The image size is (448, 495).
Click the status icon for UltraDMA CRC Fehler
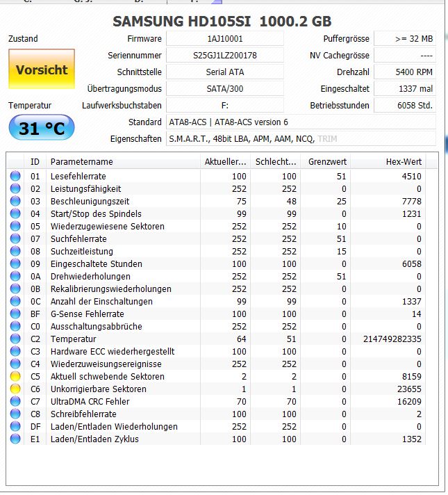(x=15, y=401)
